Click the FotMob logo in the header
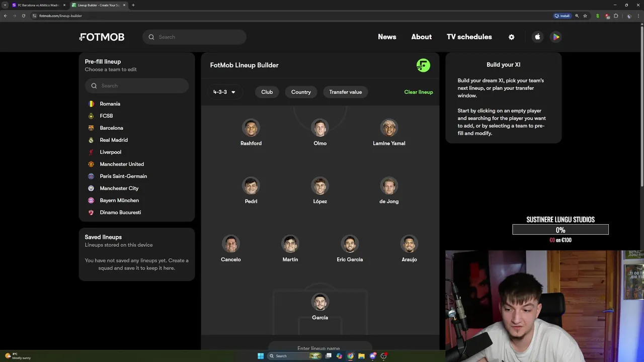 (x=102, y=37)
